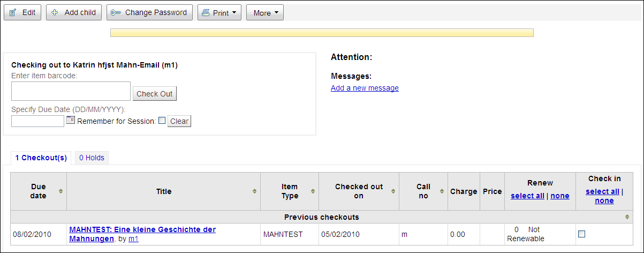Open the due date calendar picker icon
Viewport: 644px width, 253px height.
tap(71, 121)
